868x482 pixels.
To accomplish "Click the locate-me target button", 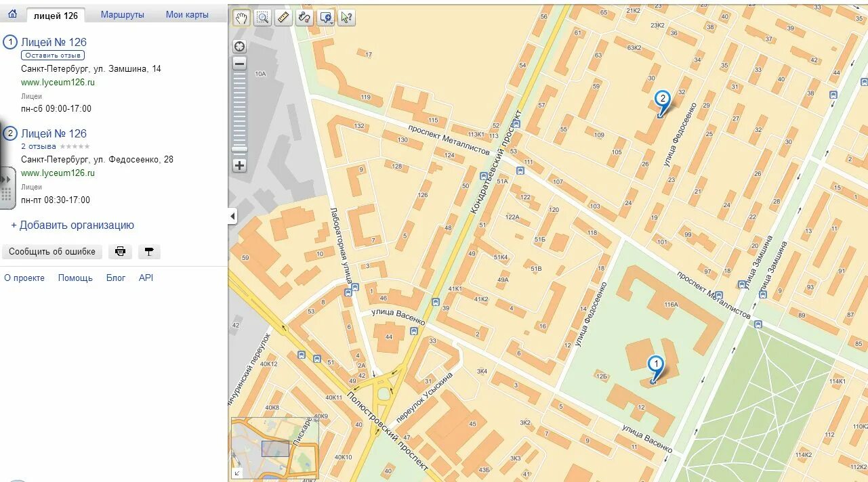I will (x=239, y=47).
